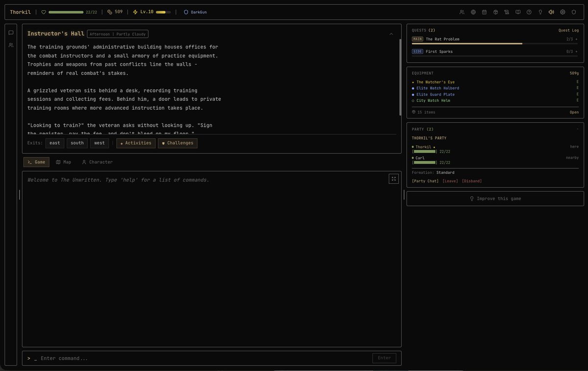Collapse the Instructor's Hall room panel

(x=391, y=34)
